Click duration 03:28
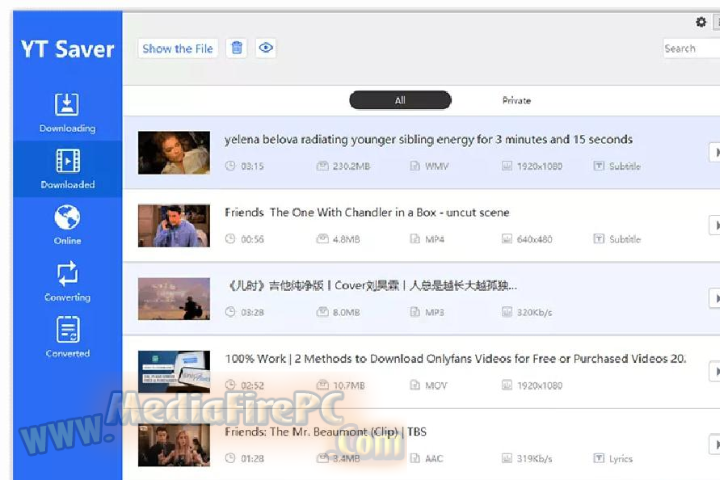This screenshot has width=720, height=480. pos(252,312)
